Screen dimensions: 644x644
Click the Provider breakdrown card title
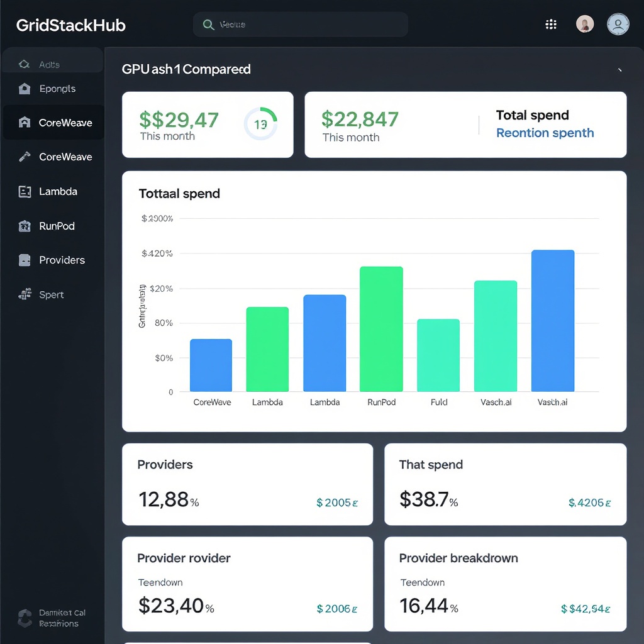(458, 558)
